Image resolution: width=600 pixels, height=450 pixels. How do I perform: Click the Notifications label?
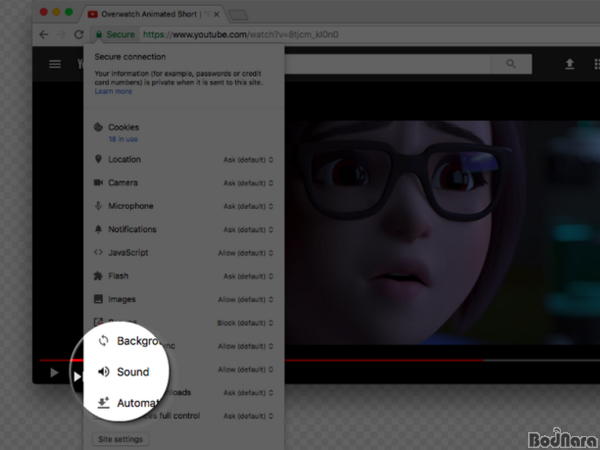click(x=132, y=229)
